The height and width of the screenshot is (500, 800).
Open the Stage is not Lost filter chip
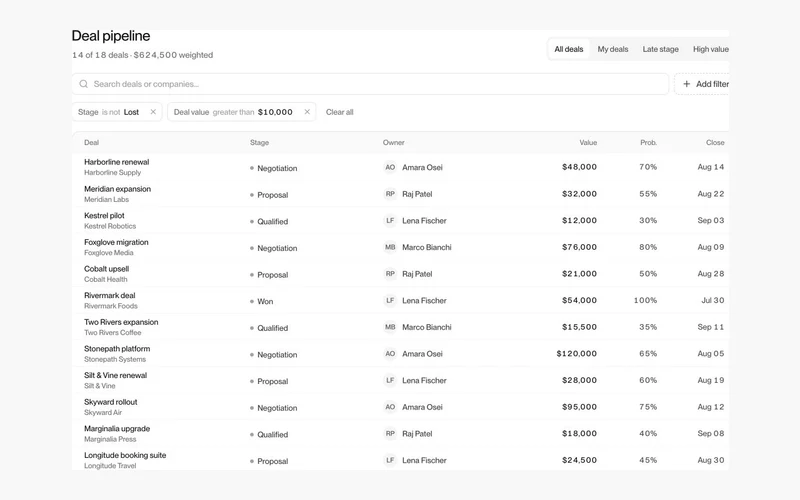click(117, 112)
